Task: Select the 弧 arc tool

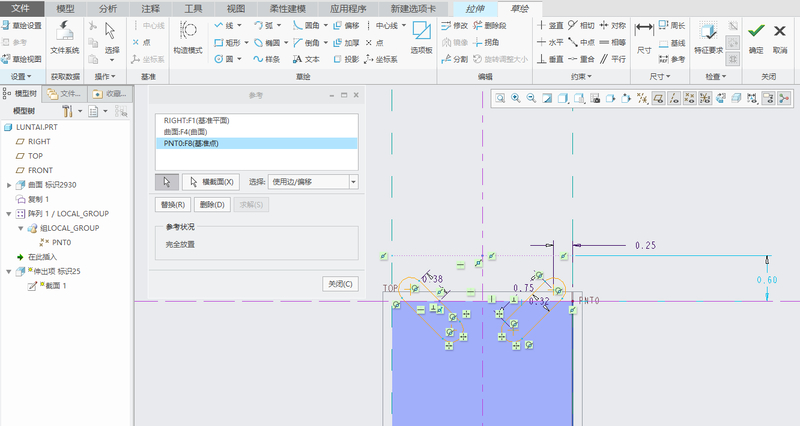Action: 264,26
